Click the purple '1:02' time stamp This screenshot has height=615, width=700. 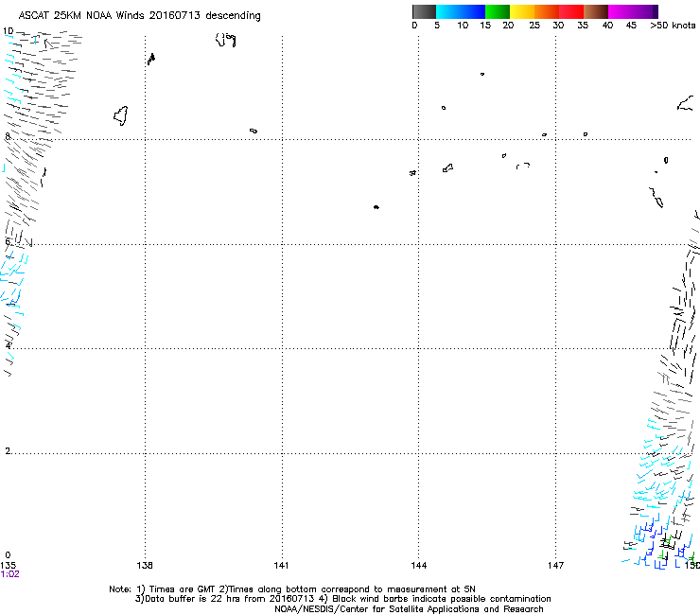9,574
